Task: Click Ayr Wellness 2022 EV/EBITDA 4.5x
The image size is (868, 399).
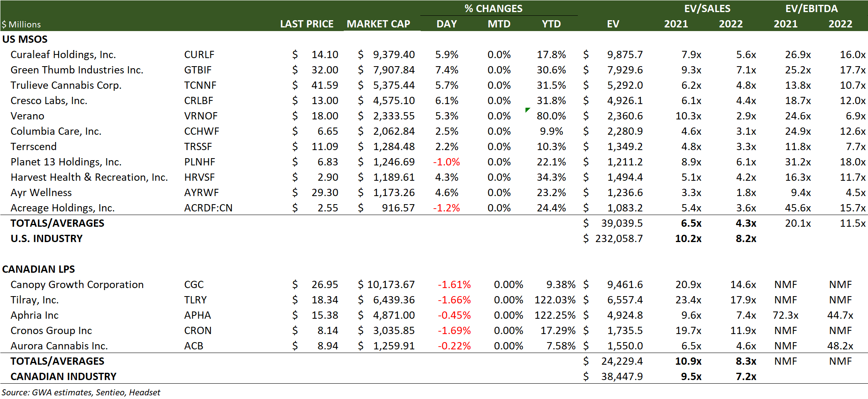Action: pos(856,192)
